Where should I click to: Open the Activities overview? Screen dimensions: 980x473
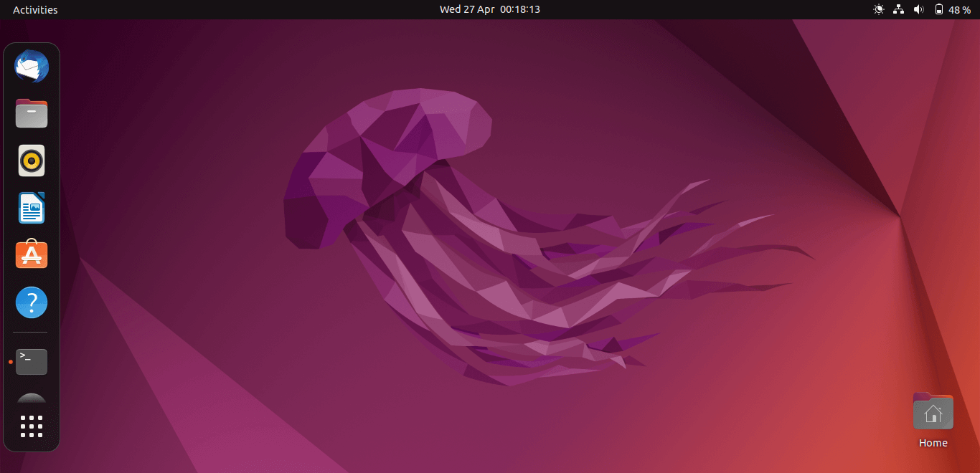point(35,10)
